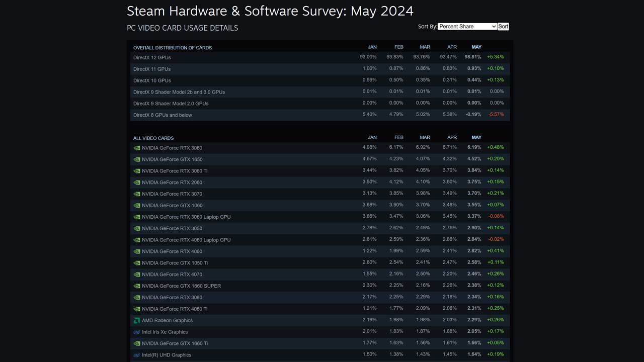Click NVIDIA logo beside GeForce RTX 3070
644x362 pixels.
tap(137, 194)
